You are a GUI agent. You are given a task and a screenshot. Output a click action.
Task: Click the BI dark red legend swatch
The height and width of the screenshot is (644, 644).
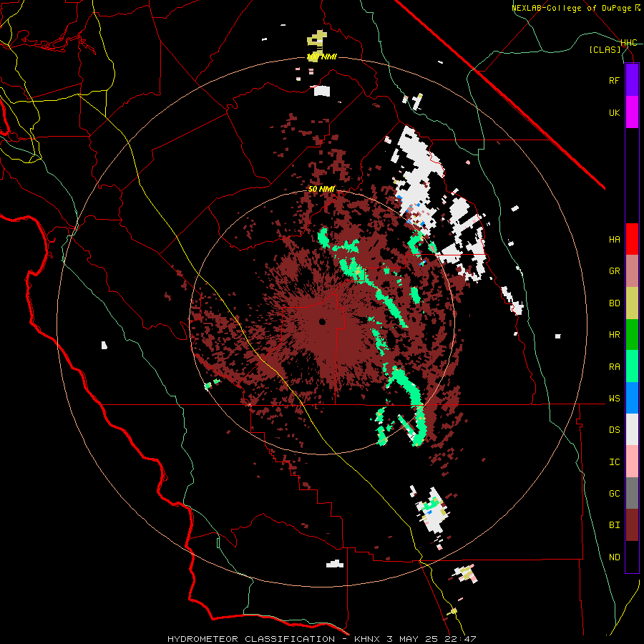(x=632, y=525)
